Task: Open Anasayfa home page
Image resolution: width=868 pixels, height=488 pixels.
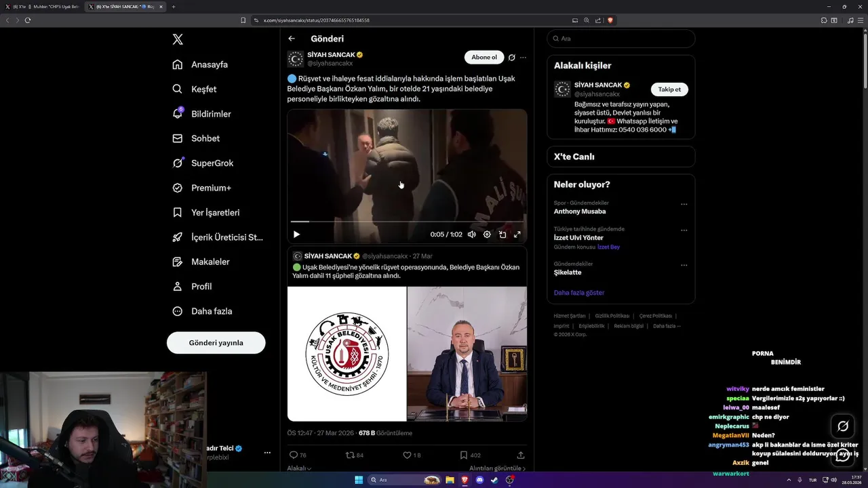Action: (200, 64)
